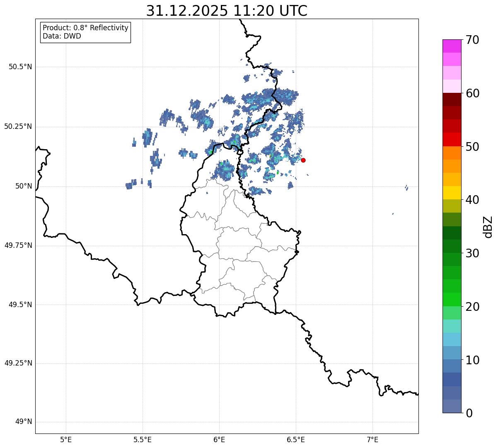
Task: Pick the yellow 40 dBZ colorbar segment
Action: click(452, 193)
